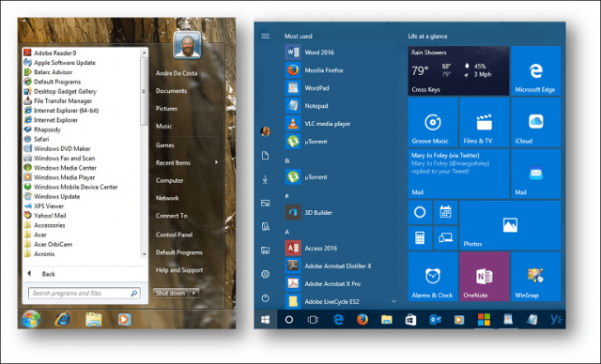Screen dimensions: 601x364
Task: Open Yahoo! Mail from programs list
Action: (x=45, y=216)
